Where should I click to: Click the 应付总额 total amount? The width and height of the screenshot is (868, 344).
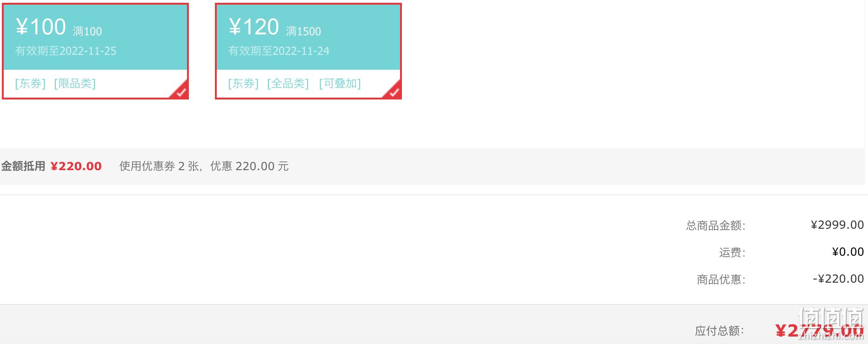(x=820, y=331)
